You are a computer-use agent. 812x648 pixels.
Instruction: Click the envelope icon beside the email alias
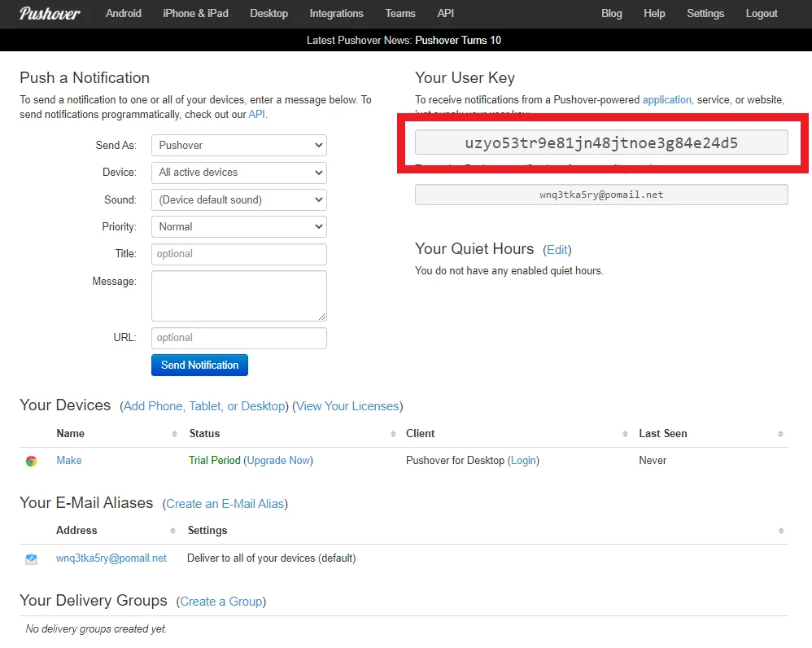coord(31,558)
